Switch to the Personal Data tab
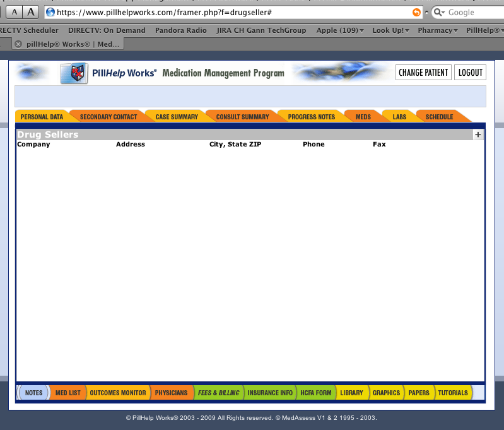This screenshot has height=430, width=504. coord(42,117)
